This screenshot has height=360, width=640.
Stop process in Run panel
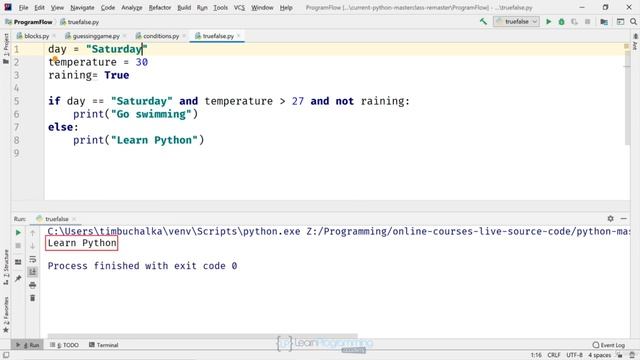point(18,246)
